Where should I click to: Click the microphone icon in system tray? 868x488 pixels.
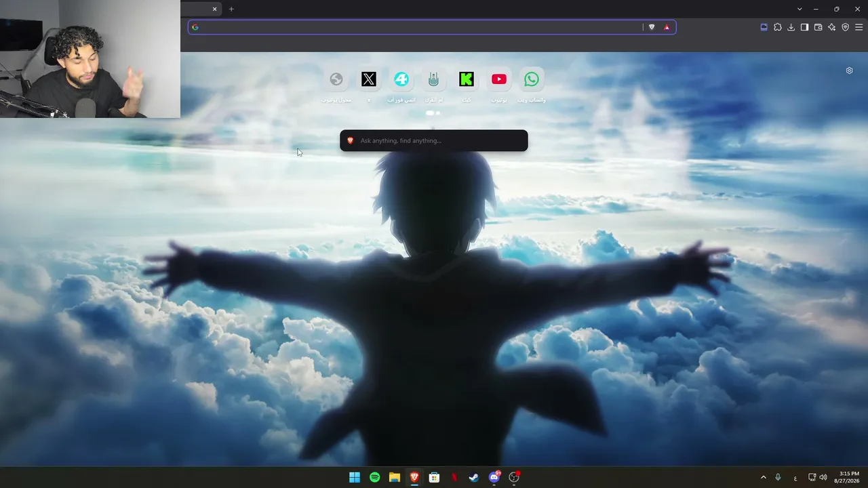[778, 477]
